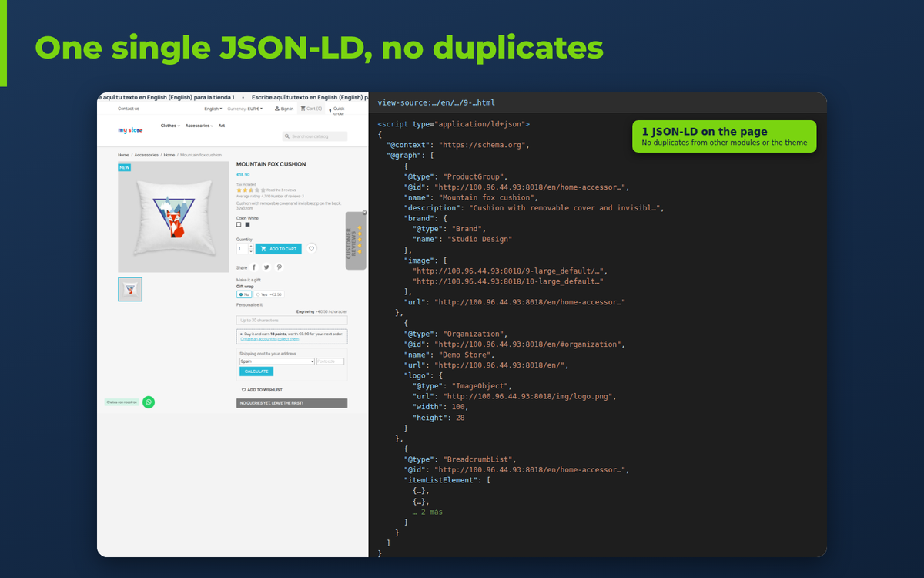This screenshot has width=924, height=578.
Task: Click the €18.90 price
Action: (x=243, y=175)
